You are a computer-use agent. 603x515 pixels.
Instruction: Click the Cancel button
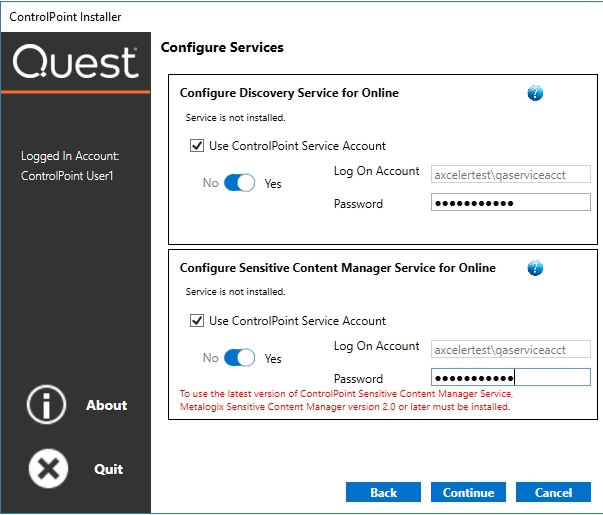(553, 492)
